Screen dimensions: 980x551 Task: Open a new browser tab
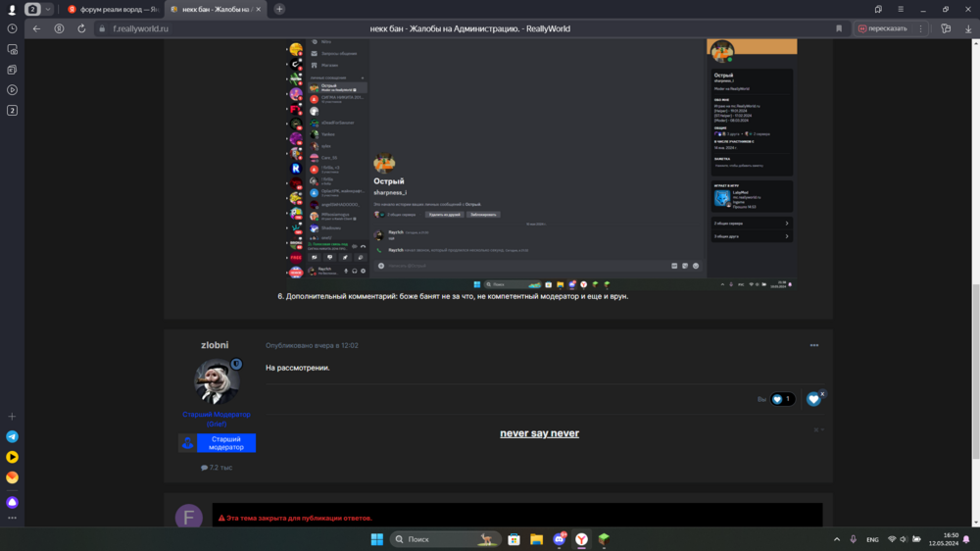(279, 10)
